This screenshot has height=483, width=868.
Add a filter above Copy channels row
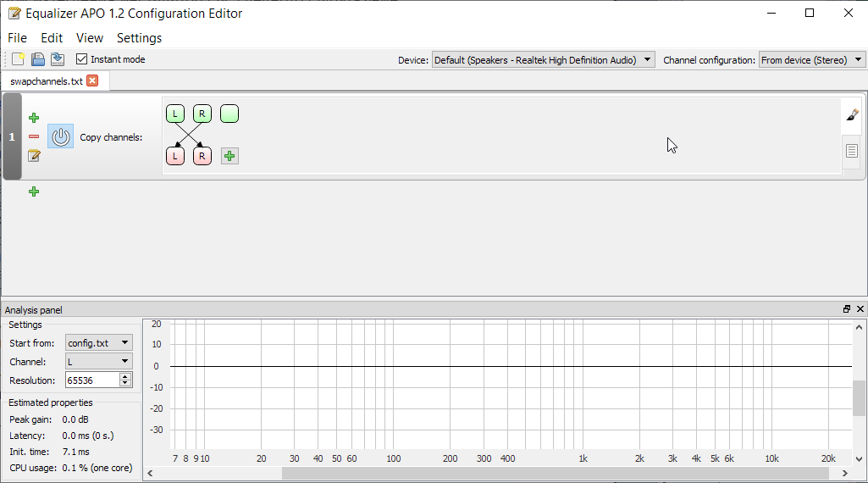tap(34, 118)
